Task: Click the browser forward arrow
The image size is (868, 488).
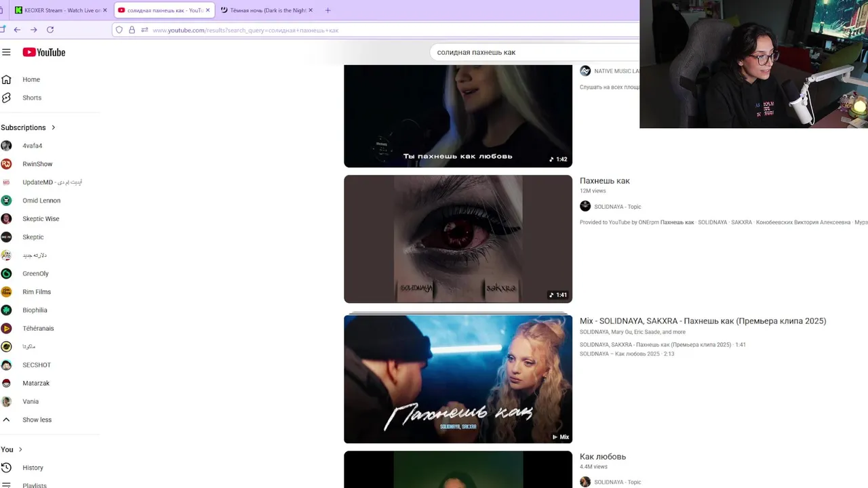Action: pyautogui.click(x=33, y=30)
